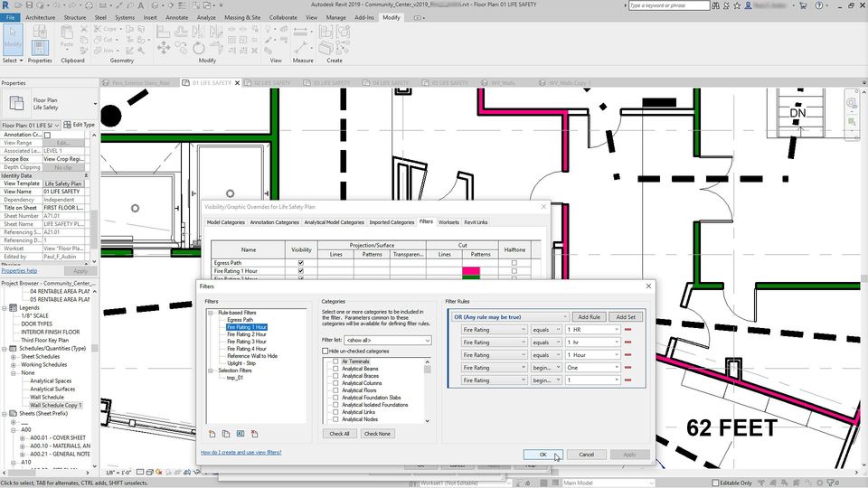Collapse the Selection Filters tree node
868x488 pixels.
click(211, 371)
